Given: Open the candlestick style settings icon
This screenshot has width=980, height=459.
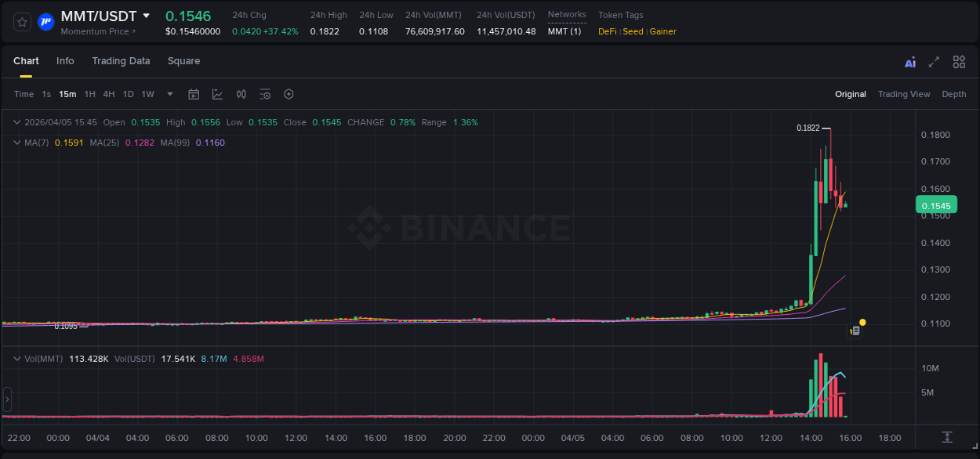Looking at the screenshot, I should 241,94.
